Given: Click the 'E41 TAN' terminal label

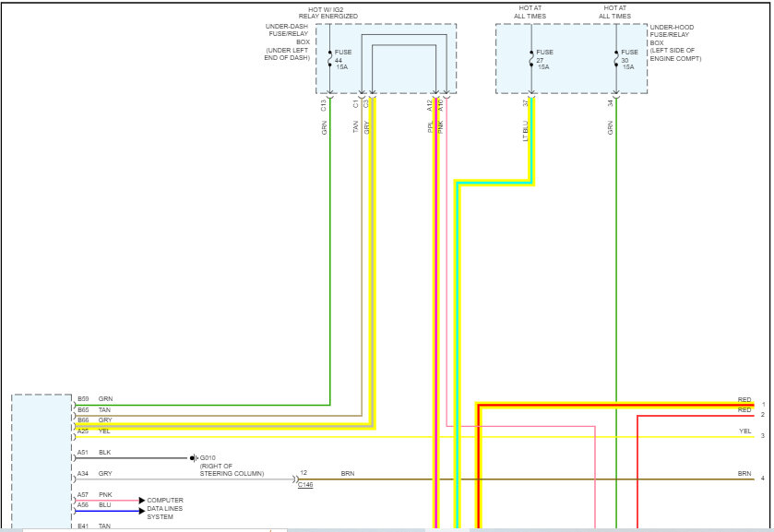Looking at the screenshot, I should tap(94, 526).
